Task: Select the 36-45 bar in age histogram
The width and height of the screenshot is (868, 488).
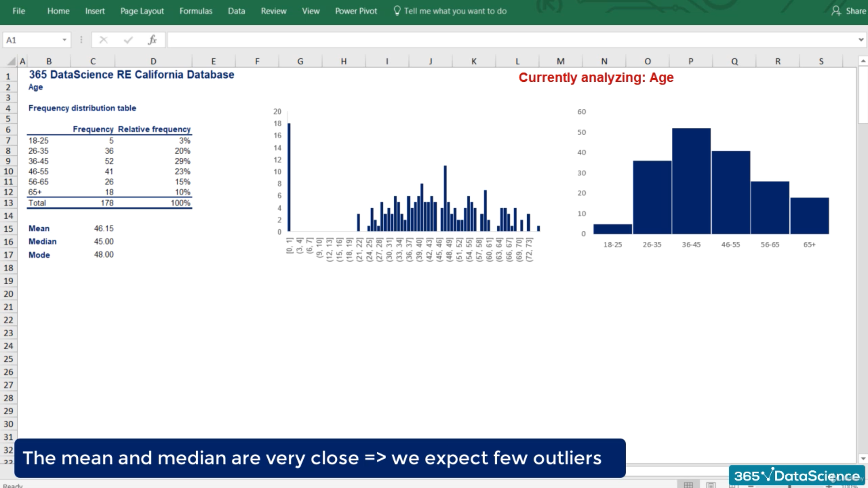Action: (691, 181)
